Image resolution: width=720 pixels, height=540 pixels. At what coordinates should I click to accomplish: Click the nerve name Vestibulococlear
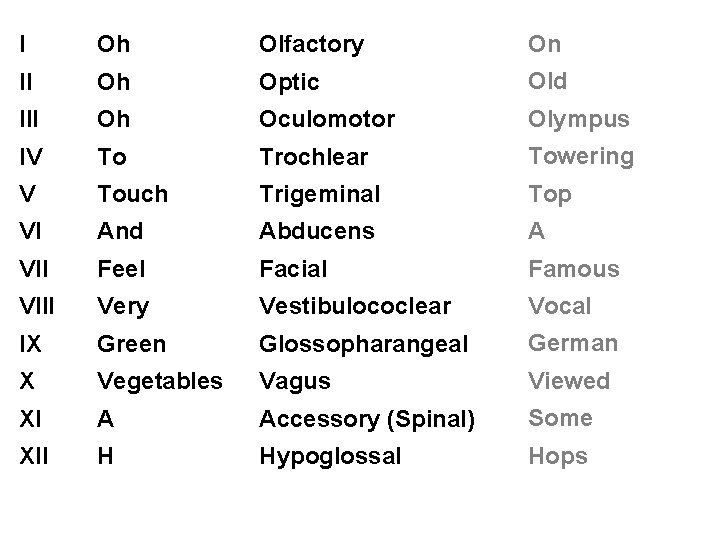355,306
